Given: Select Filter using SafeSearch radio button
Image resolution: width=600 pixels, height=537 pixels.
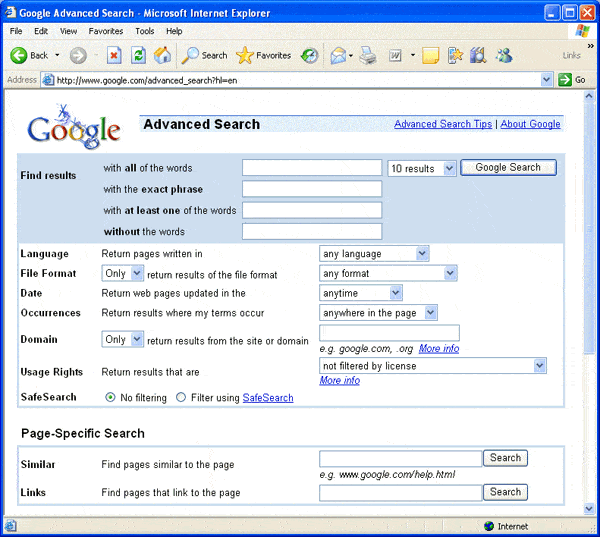Looking at the screenshot, I should pos(181,397).
